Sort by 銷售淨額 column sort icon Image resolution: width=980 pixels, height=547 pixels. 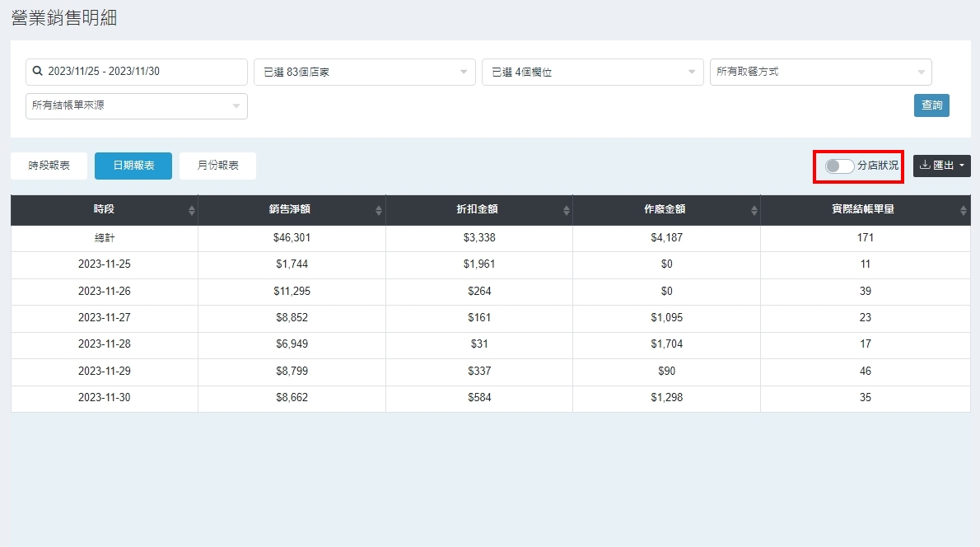pos(379,210)
